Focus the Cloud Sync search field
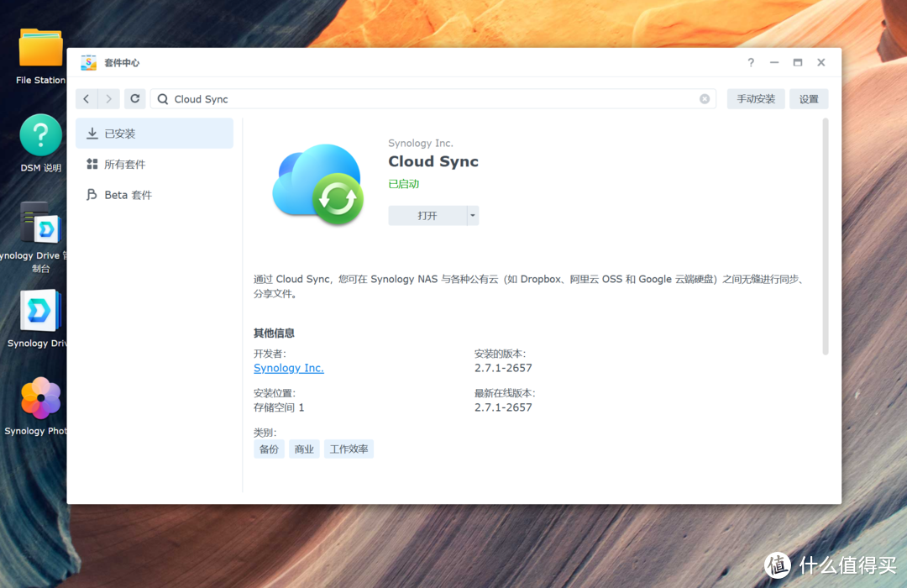Viewport: 907px width, 588px height. tap(433, 99)
